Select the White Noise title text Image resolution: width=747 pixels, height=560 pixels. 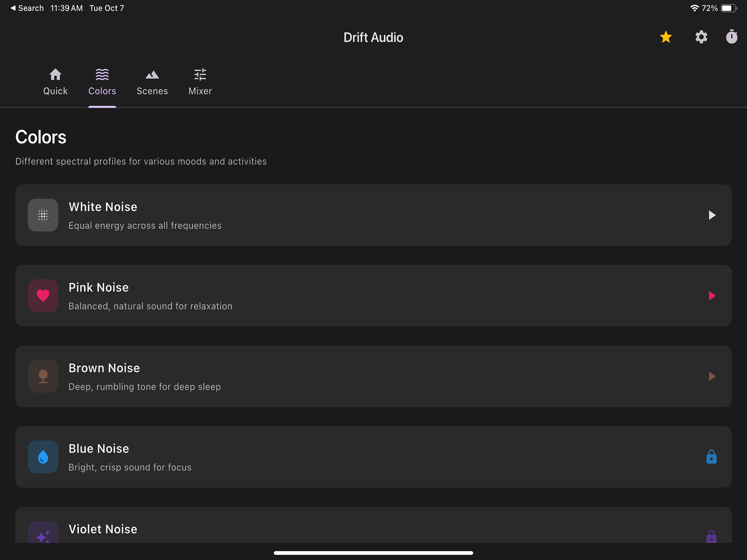point(103,207)
